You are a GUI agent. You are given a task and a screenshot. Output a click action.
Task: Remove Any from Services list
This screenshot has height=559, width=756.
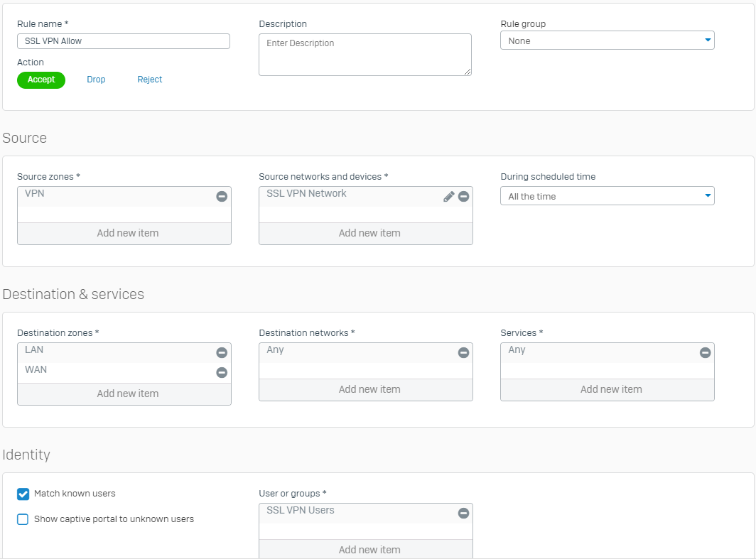[705, 353]
